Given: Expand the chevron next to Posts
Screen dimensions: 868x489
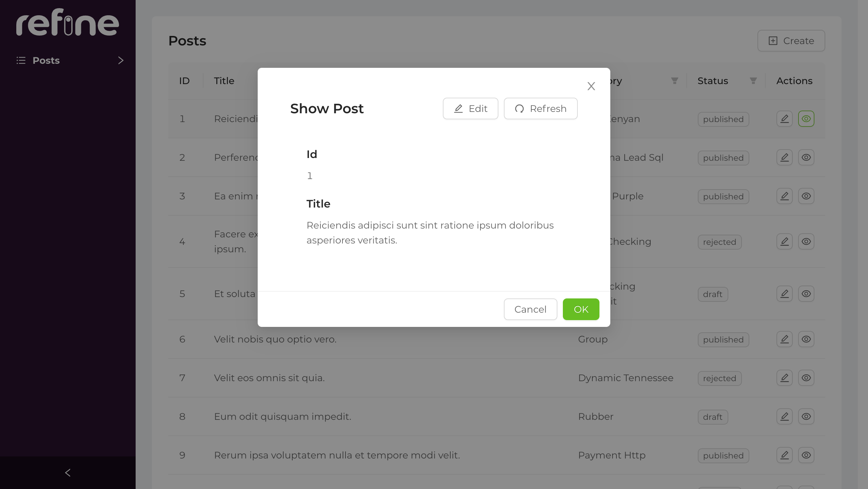Looking at the screenshot, I should click(121, 60).
